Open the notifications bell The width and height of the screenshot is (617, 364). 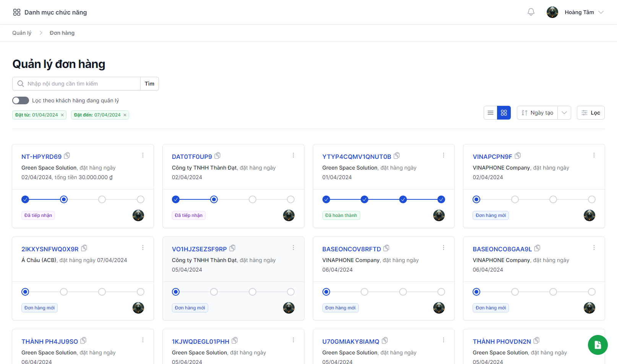click(x=531, y=12)
